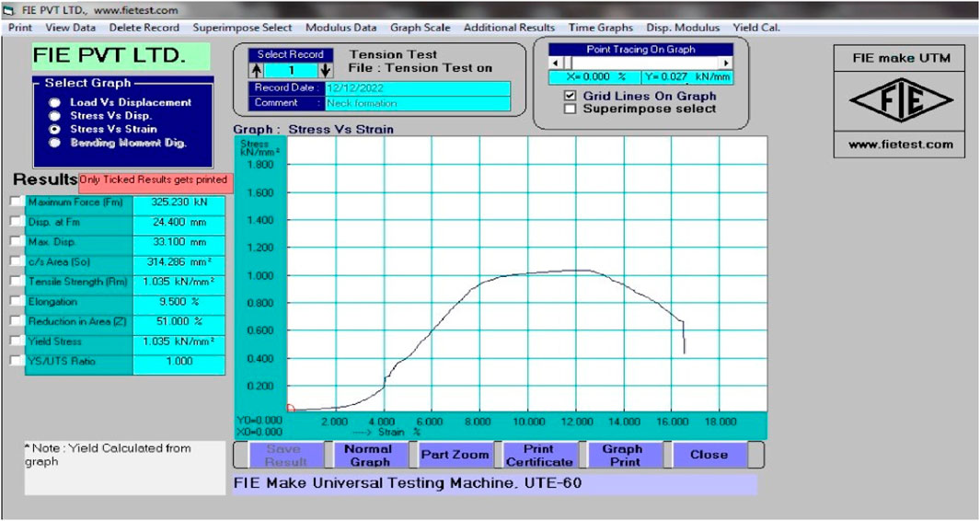Click left arrow of Point Tracing scrollbar

click(555, 64)
